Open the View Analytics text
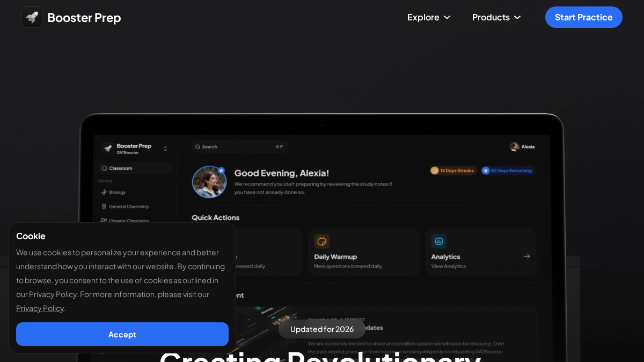Screen dimensions: 644x362 [449, 266]
